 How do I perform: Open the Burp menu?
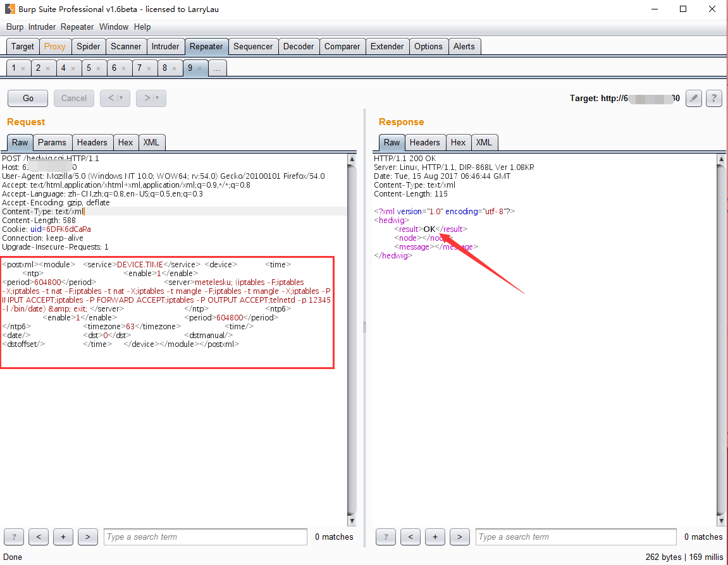pyautogui.click(x=15, y=27)
